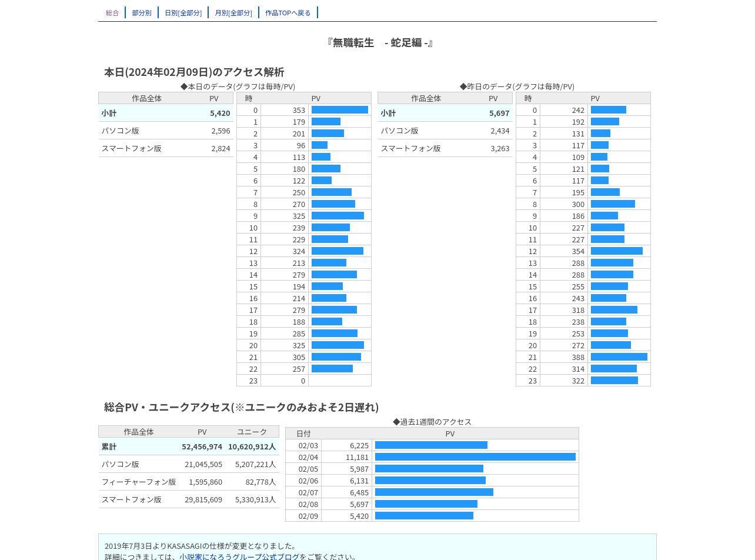
Task: Click the 累計 unique total 10,620,912人
Action: coord(252,446)
